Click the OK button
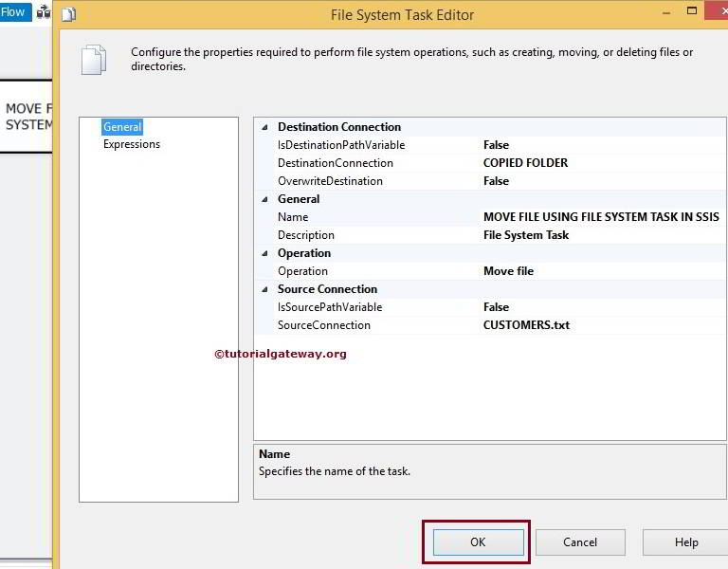 click(x=478, y=542)
